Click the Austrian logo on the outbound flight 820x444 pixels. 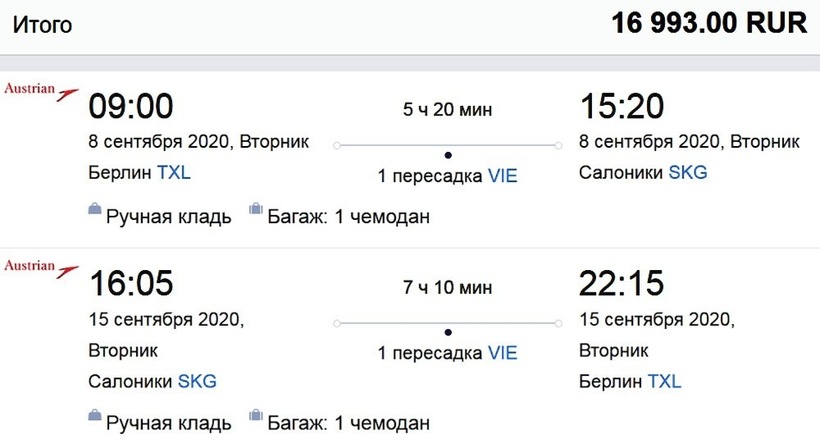41,91
